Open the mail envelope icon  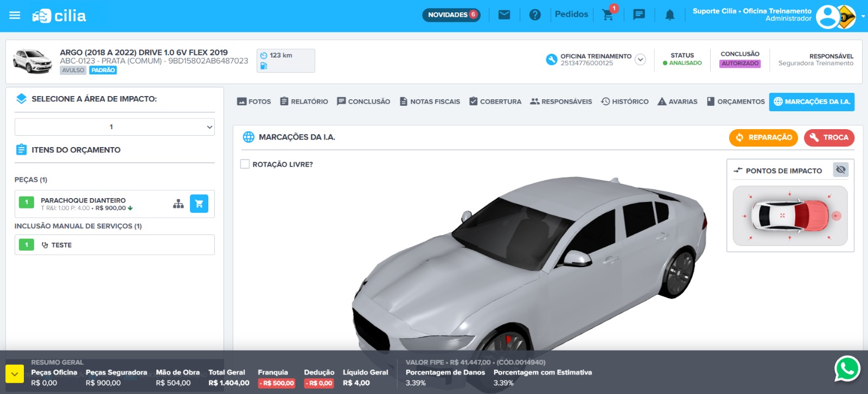(504, 15)
